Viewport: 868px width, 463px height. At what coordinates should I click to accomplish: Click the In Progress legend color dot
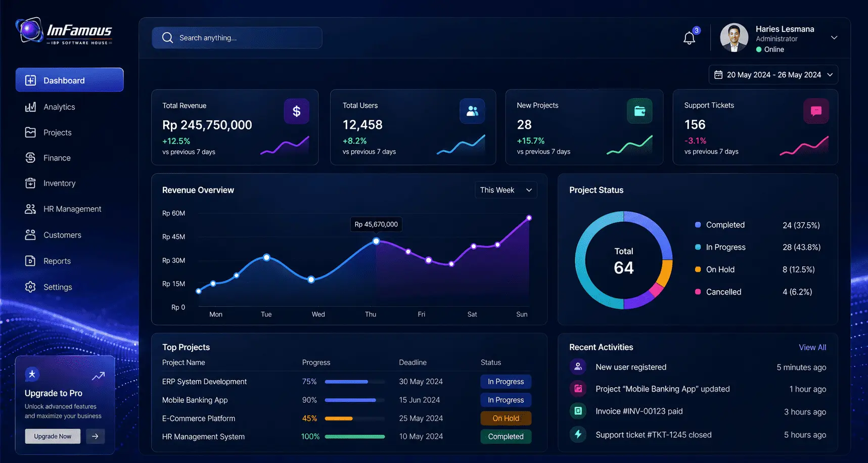[698, 247]
